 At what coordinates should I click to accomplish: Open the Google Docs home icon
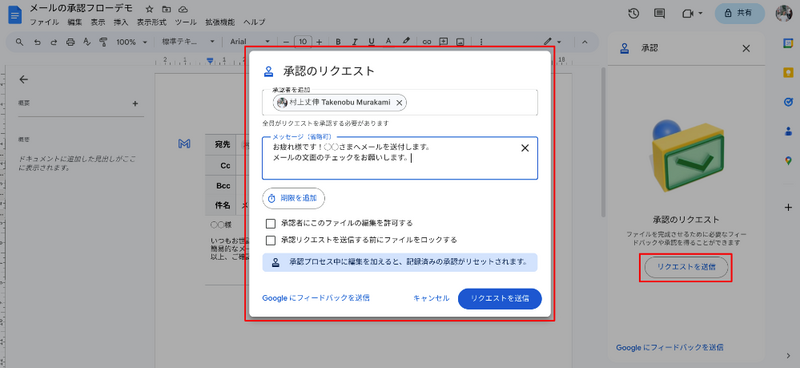(x=14, y=14)
